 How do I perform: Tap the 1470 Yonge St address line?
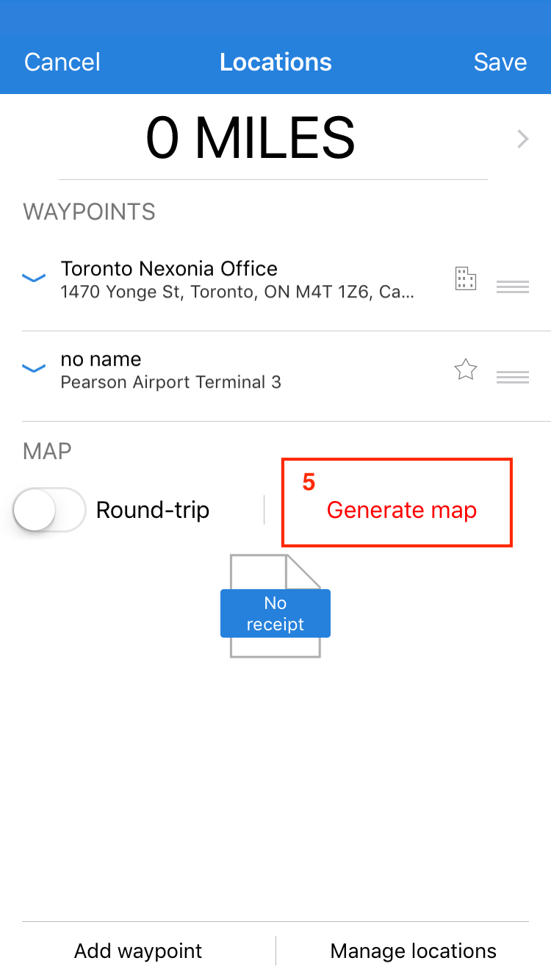click(237, 292)
